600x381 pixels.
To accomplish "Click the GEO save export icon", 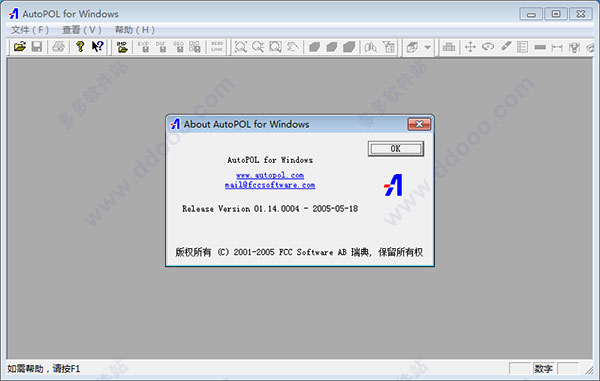I will [178, 47].
